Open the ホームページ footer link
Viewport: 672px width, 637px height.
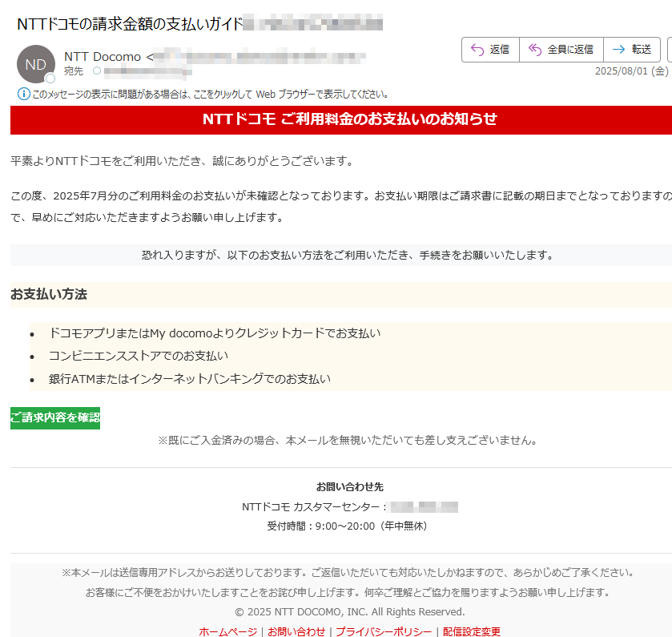[x=227, y=631]
